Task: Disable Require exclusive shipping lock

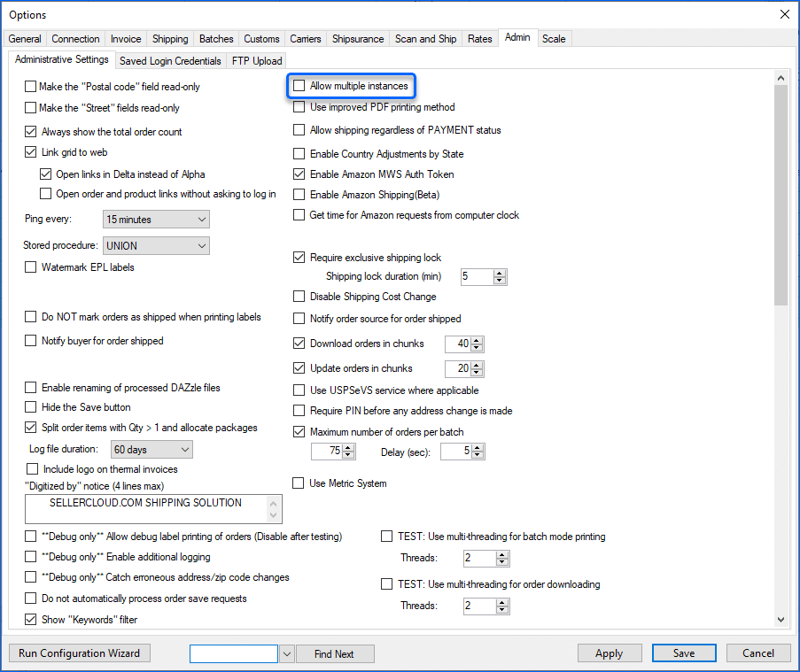Action: [x=299, y=257]
